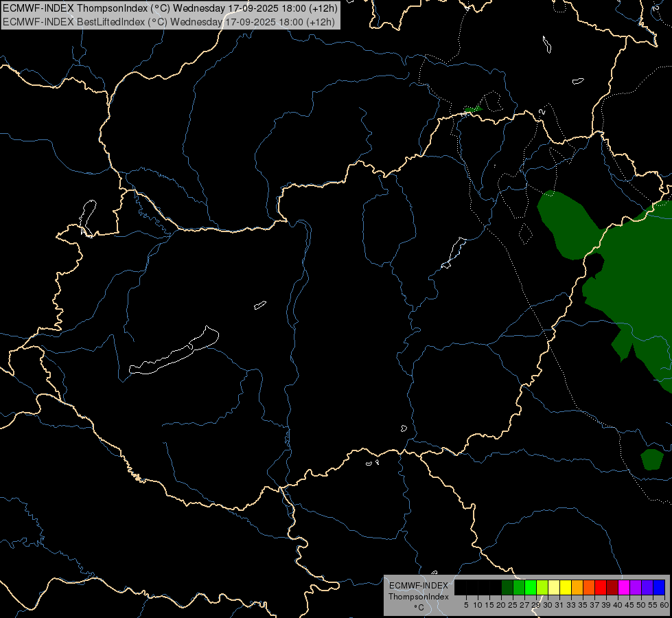Select the magenta 40-45 legend swatch
Viewport: 672px width, 618px height.
(623, 587)
